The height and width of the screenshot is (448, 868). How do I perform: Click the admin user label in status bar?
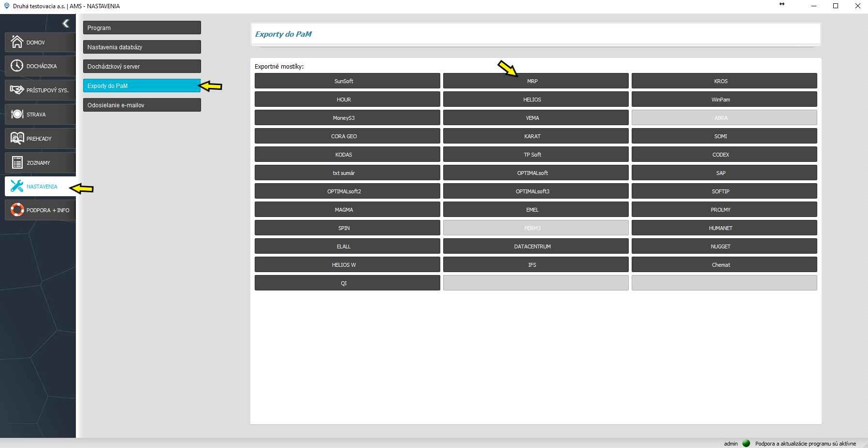pyautogui.click(x=731, y=444)
